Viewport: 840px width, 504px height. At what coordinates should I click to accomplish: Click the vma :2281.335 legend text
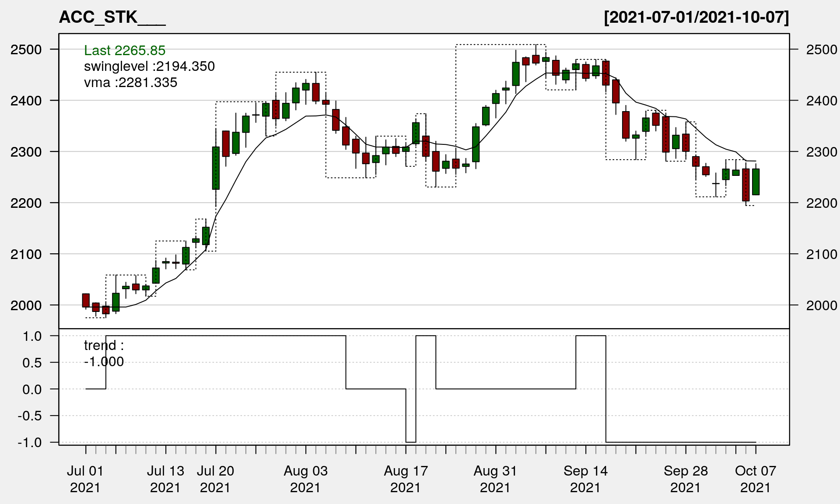[x=130, y=82]
